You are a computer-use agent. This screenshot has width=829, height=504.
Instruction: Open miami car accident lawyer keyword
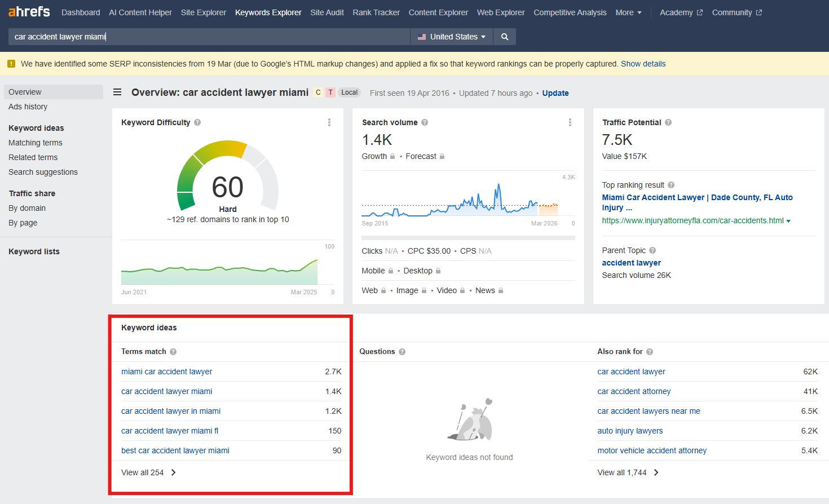click(x=167, y=372)
